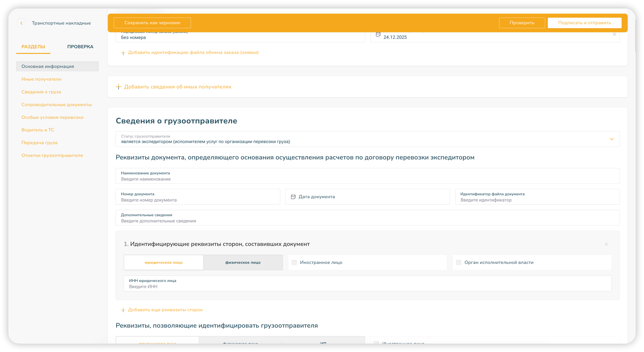Click the plus icon for adding other recipients
Screen dimensions: 644x352
[x=118, y=87]
